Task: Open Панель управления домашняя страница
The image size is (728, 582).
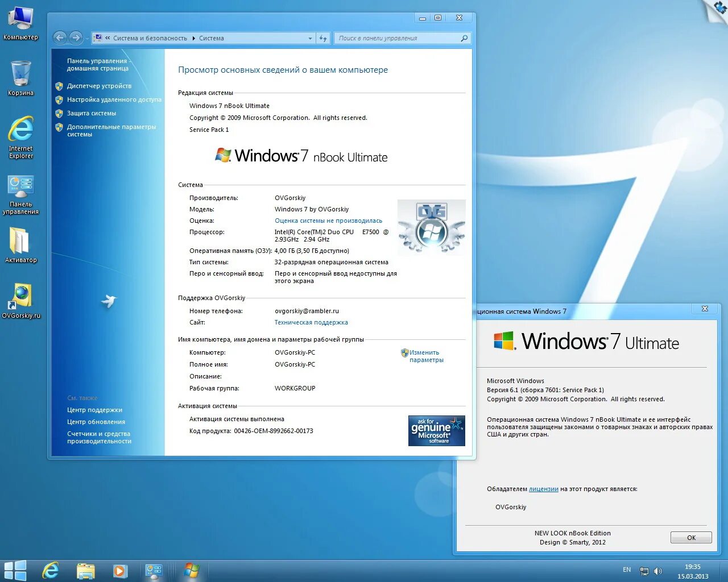Action: coord(99,65)
